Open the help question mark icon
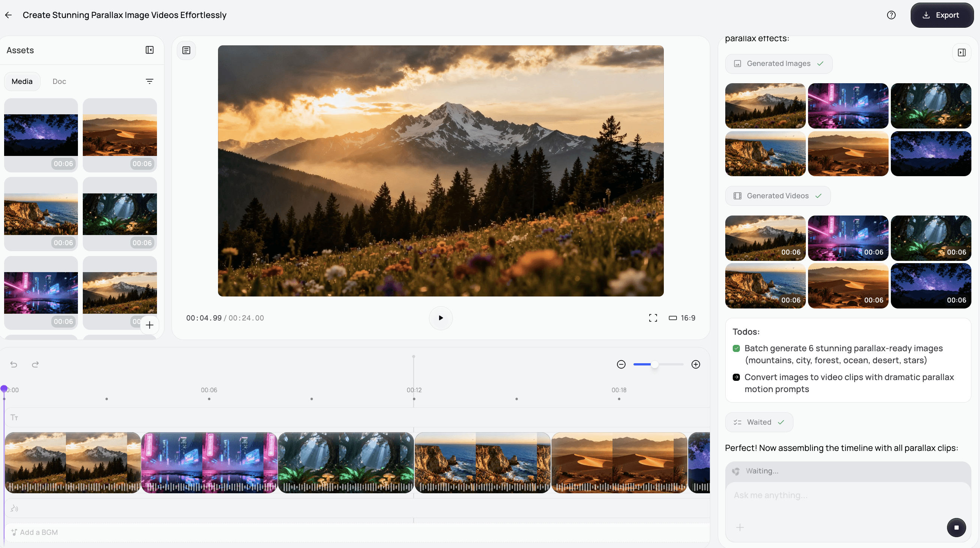 [891, 15]
